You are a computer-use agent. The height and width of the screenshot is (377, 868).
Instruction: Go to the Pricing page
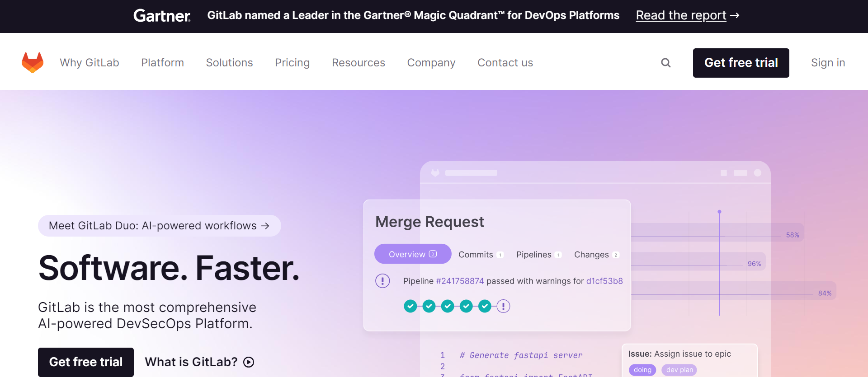point(292,63)
